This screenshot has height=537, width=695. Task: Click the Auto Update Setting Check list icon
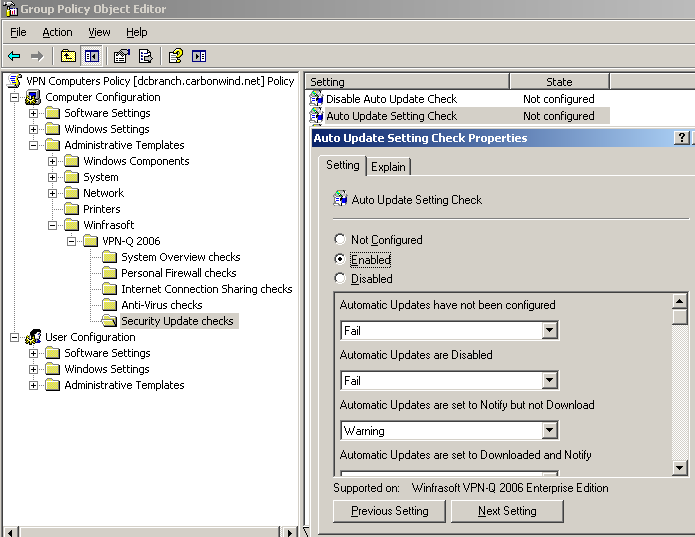(x=316, y=116)
